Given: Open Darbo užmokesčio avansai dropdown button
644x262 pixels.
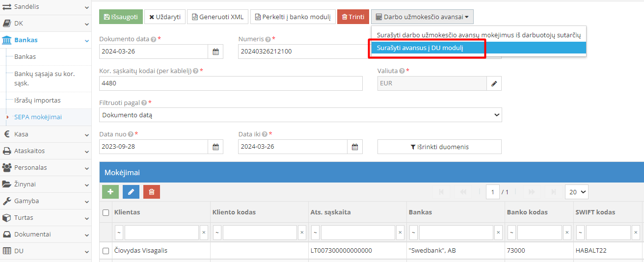Looking at the screenshot, I should click(x=422, y=17).
